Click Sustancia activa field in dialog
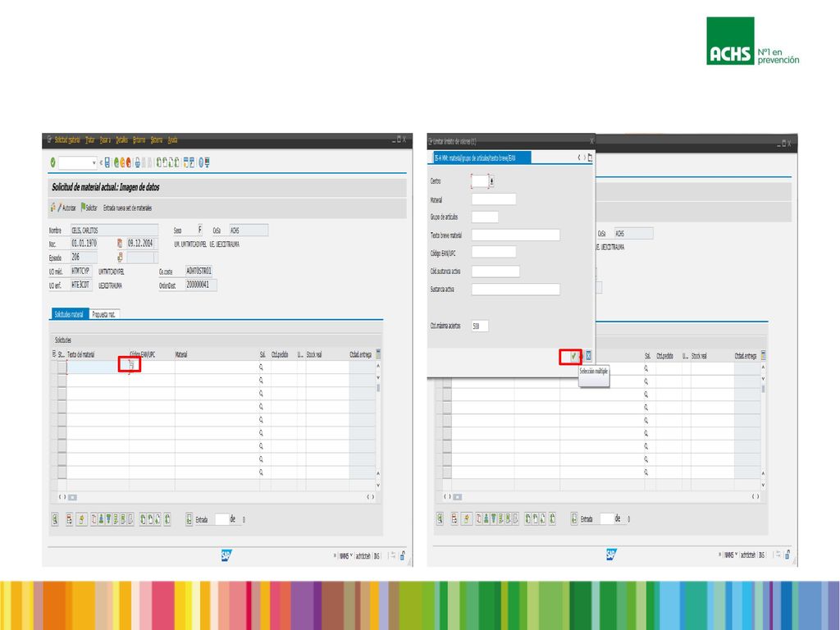Viewport: 840px width, 630px height. (x=516, y=290)
